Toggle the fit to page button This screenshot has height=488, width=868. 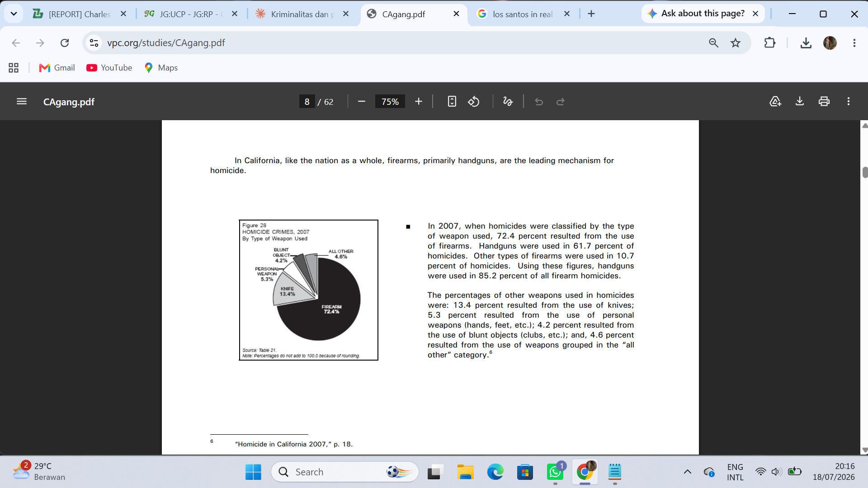click(452, 102)
